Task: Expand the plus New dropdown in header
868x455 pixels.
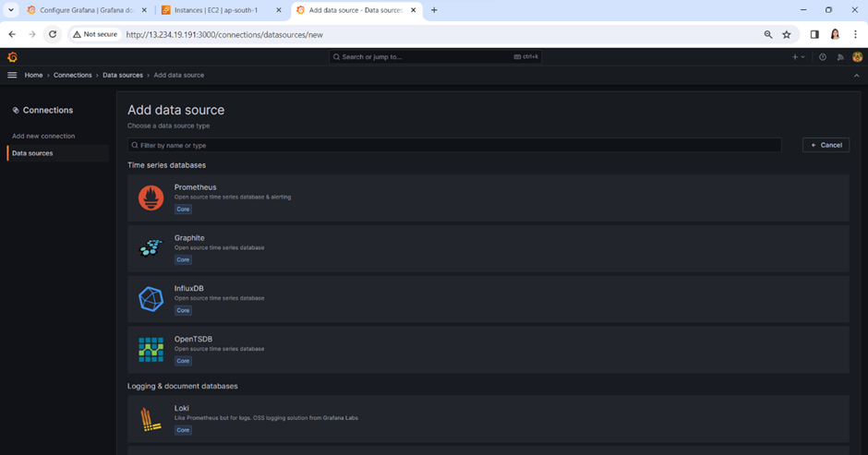Action: click(798, 57)
